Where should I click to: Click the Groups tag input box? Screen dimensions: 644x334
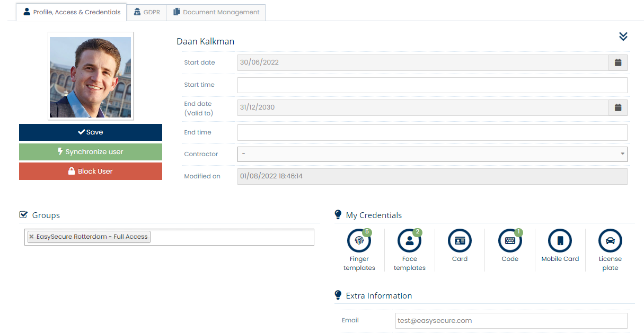pos(170,237)
